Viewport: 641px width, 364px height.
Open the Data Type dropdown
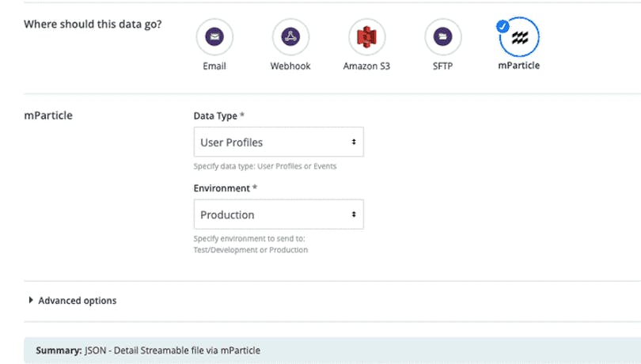tap(279, 142)
